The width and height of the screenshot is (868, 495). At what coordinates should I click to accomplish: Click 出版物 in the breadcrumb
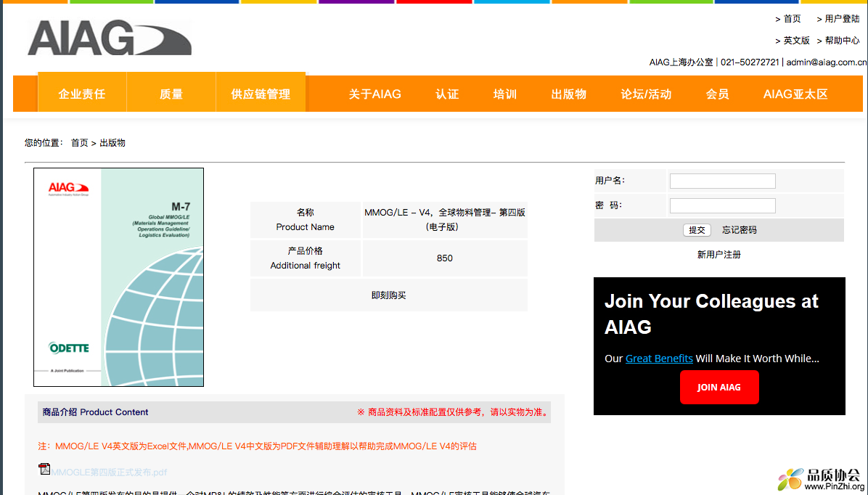[112, 143]
